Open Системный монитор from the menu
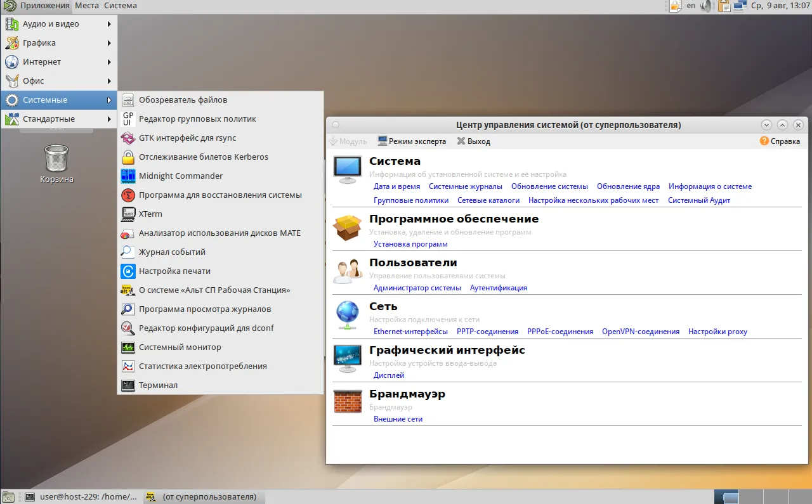The width and height of the screenshot is (812, 504). click(180, 347)
